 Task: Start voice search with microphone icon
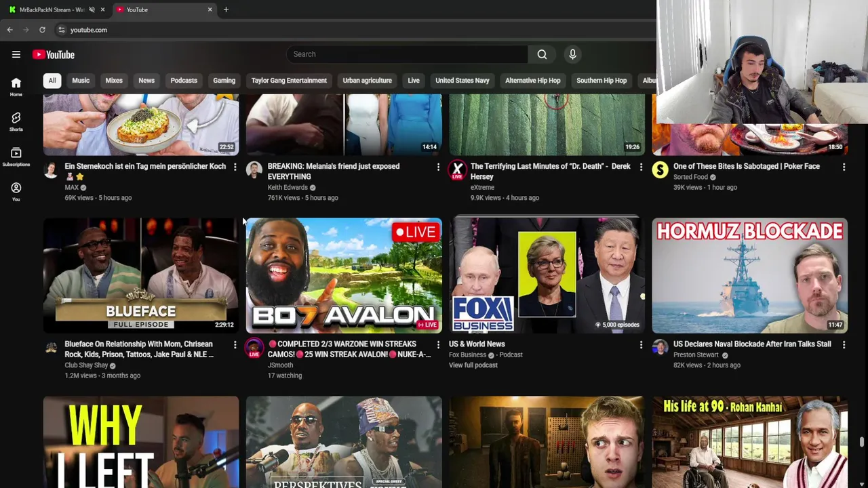[572, 54]
